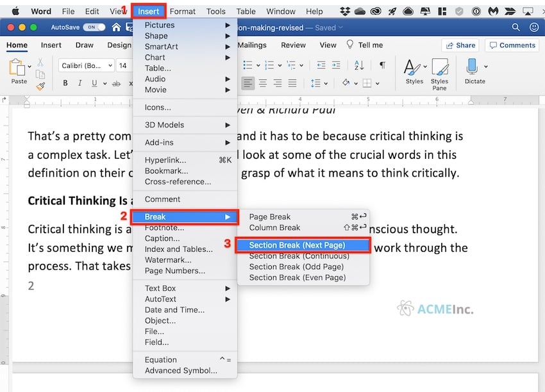Align text left
This screenshot has width=545, height=392.
click(x=248, y=83)
